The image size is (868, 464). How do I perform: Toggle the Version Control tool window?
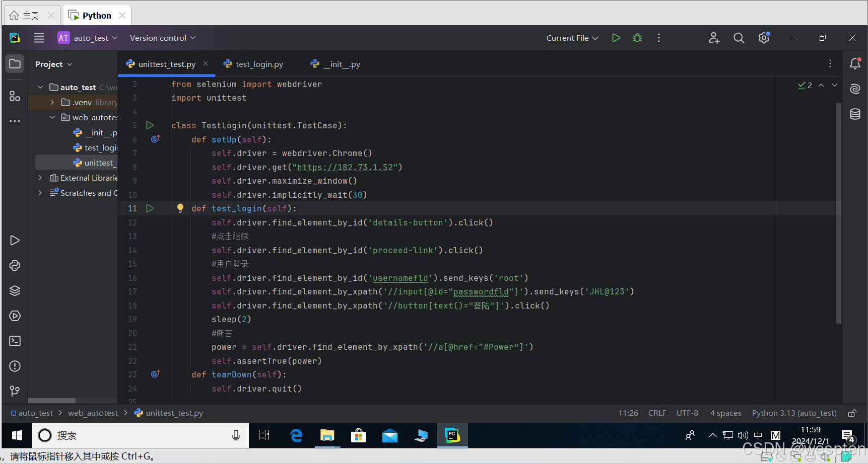point(14,391)
